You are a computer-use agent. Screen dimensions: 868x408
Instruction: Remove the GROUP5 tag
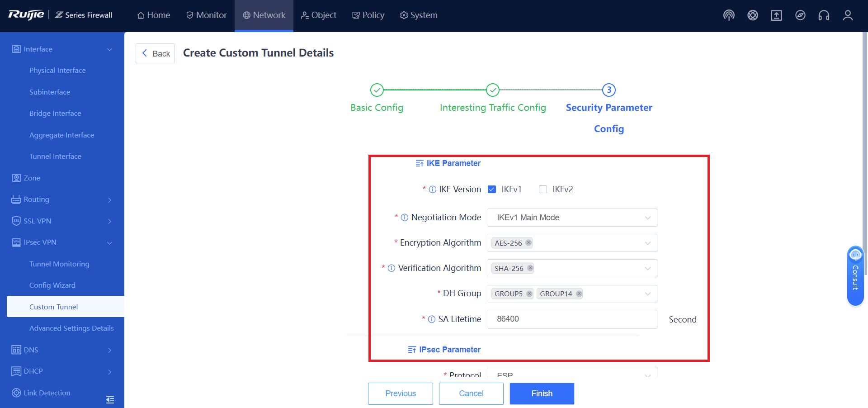point(529,294)
